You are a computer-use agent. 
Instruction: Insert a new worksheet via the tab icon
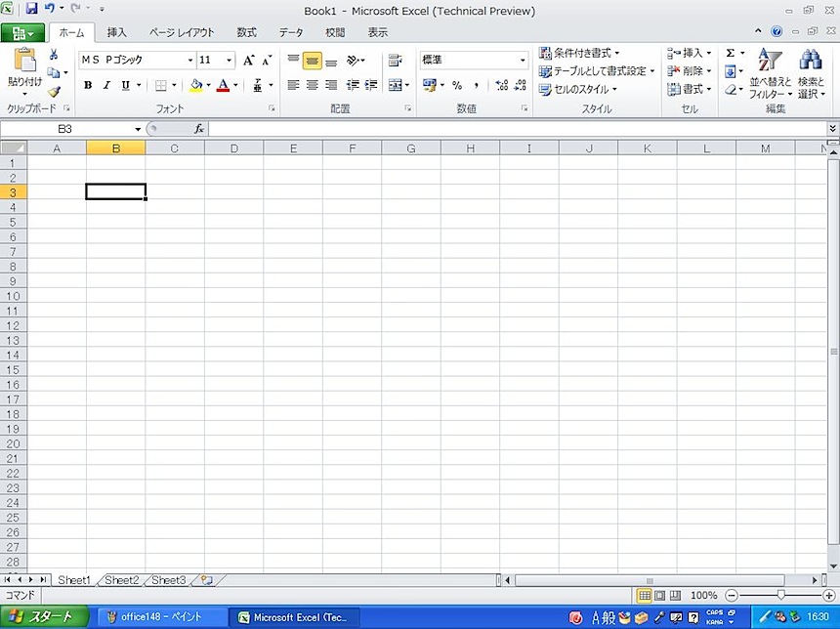pyautogui.click(x=206, y=580)
